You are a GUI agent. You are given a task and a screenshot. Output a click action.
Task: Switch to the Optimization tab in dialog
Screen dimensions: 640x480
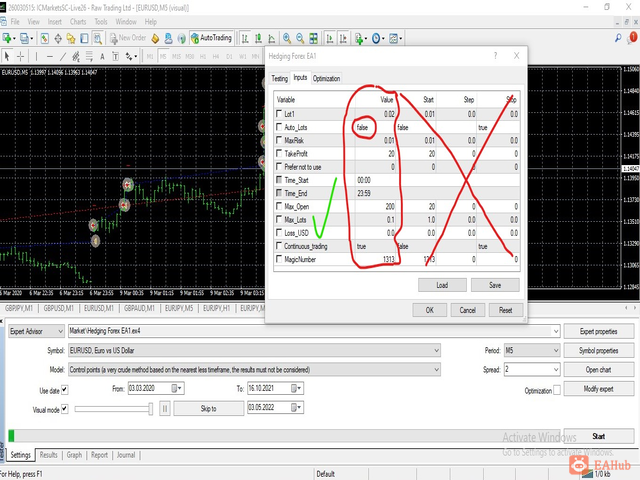[326, 78]
